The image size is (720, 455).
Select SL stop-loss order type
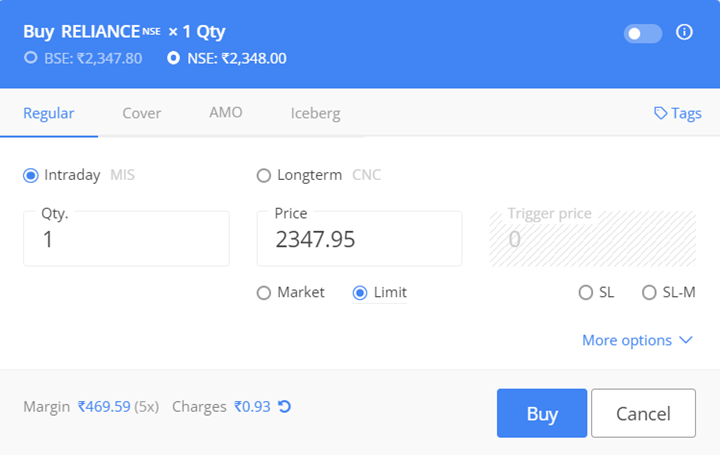[x=585, y=292]
